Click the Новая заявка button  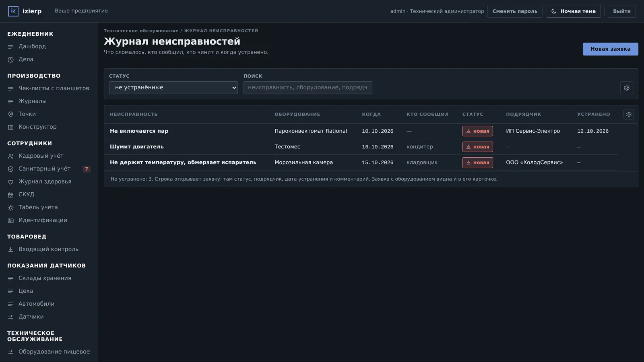pyautogui.click(x=610, y=49)
